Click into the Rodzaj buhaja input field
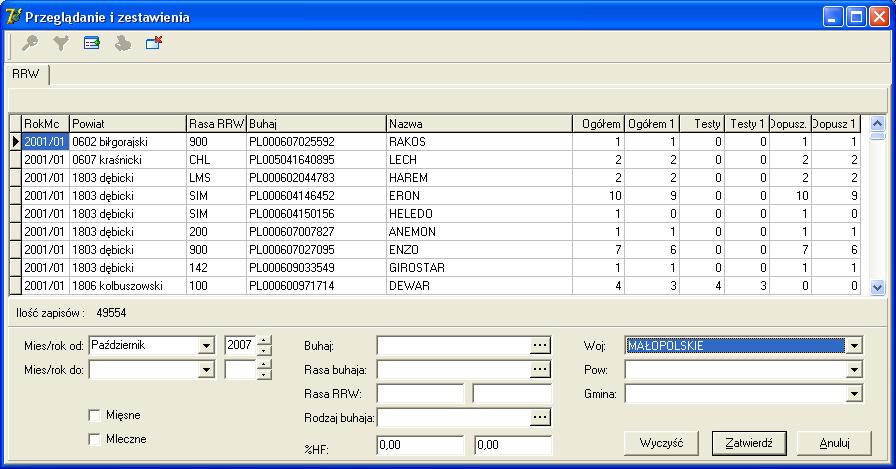This screenshot has height=469, width=896. (x=453, y=417)
